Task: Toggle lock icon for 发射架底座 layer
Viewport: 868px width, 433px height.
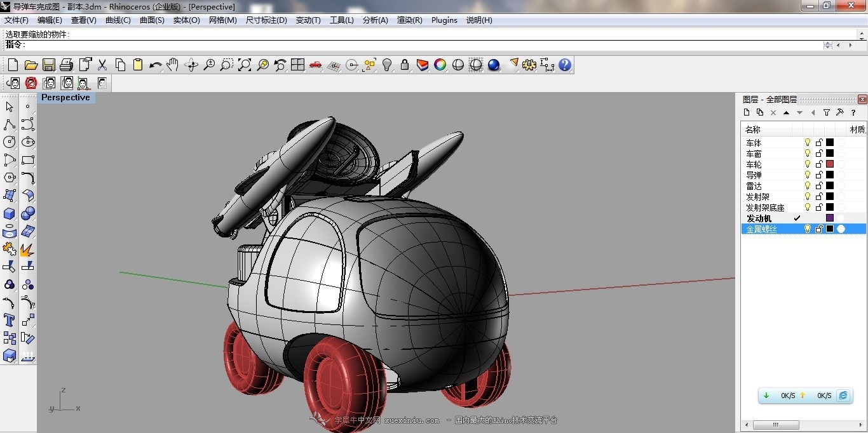Action: (x=819, y=208)
